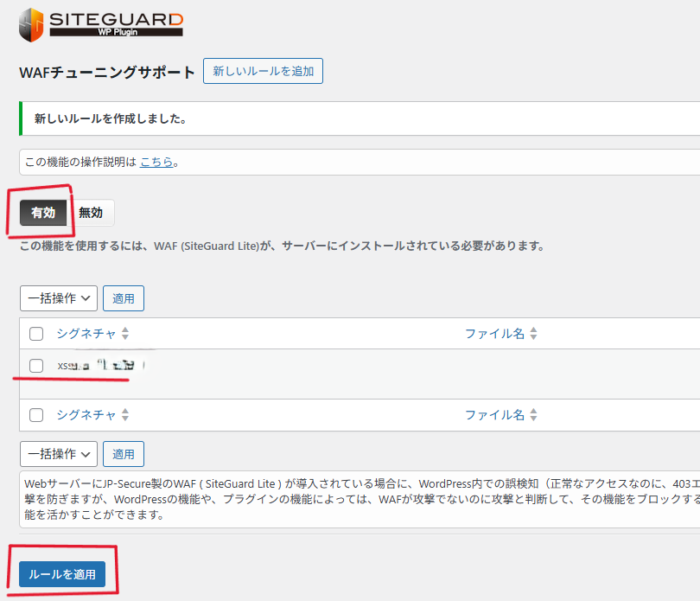Open the top 一括操作 dropdown
Image resolution: width=700 pixels, height=601 pixels.
59,298
